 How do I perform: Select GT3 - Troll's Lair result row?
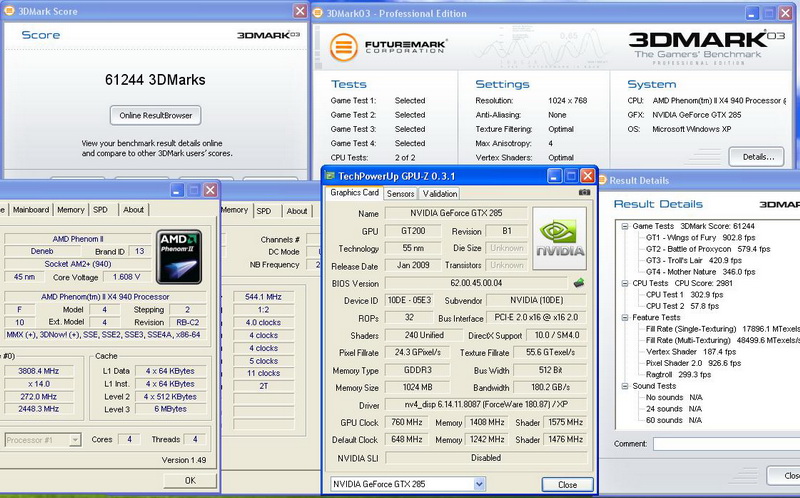(694, 260)
